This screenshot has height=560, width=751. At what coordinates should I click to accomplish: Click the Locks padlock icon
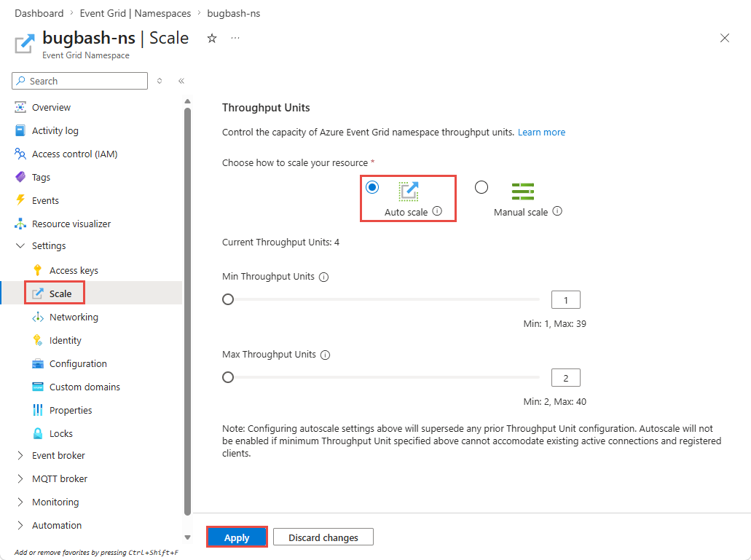click(38, 433)
